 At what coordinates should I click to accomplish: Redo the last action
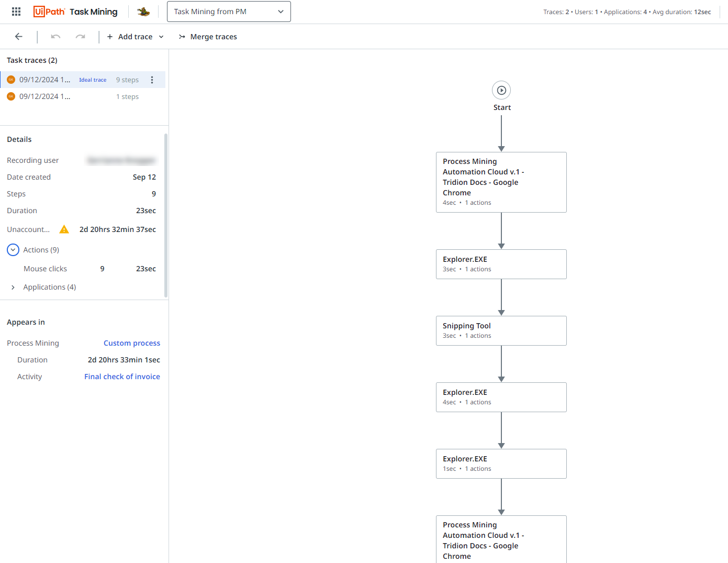[80, 37]
